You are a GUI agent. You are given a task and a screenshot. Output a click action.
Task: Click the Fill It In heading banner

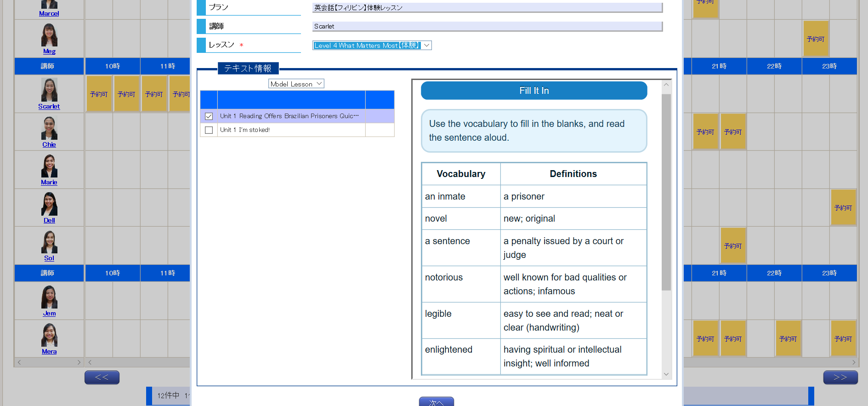coord(533,91)
